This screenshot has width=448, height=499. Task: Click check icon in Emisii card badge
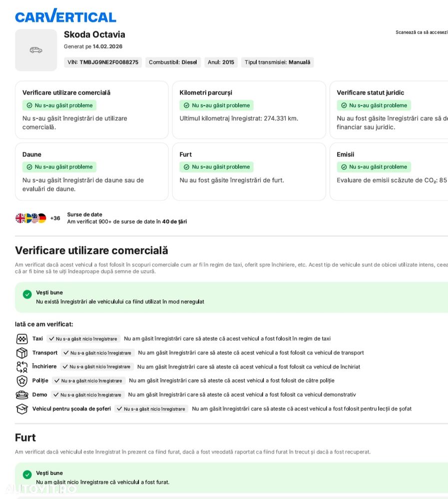[x=344, y=167]
